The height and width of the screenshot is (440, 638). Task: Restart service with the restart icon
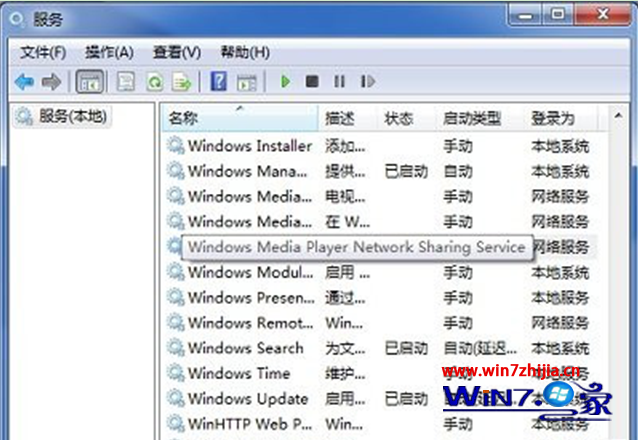point(368,81)
